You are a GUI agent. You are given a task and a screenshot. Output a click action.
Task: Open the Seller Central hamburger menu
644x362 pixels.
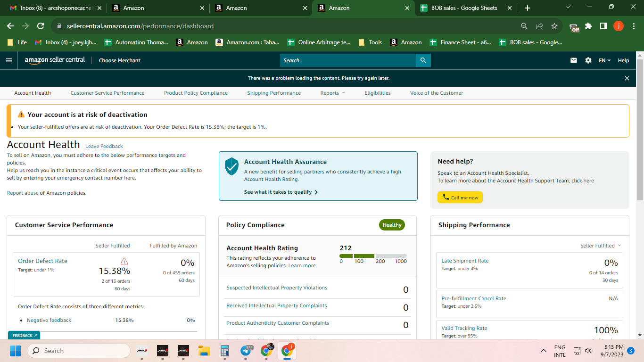(8, 60)
